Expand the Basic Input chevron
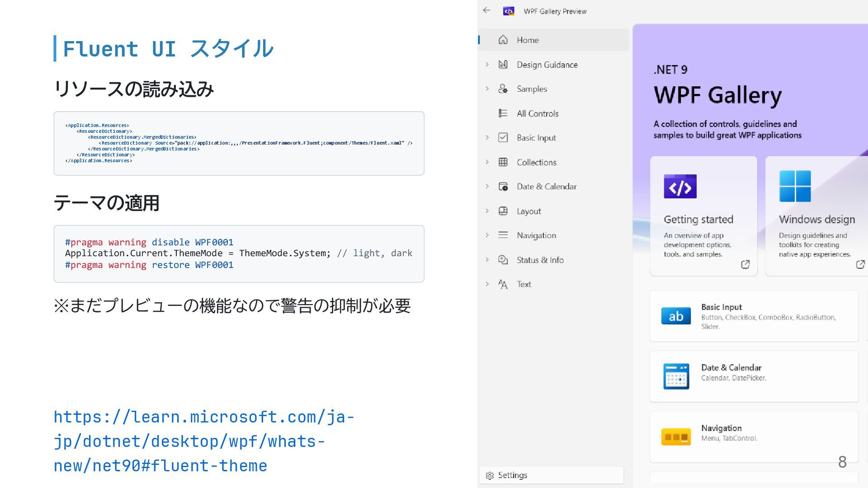This screenshot has height=488, width=868. click(x=487, y=138)
